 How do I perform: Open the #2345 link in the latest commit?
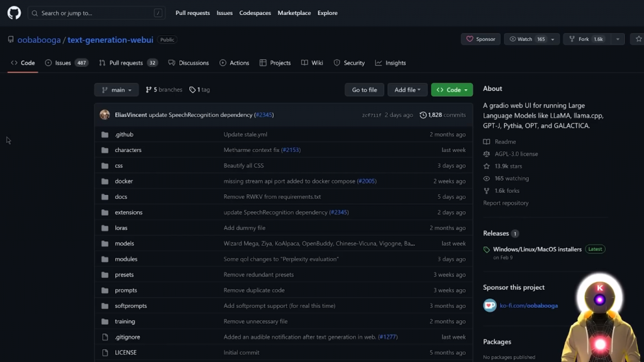click(264, 115)
